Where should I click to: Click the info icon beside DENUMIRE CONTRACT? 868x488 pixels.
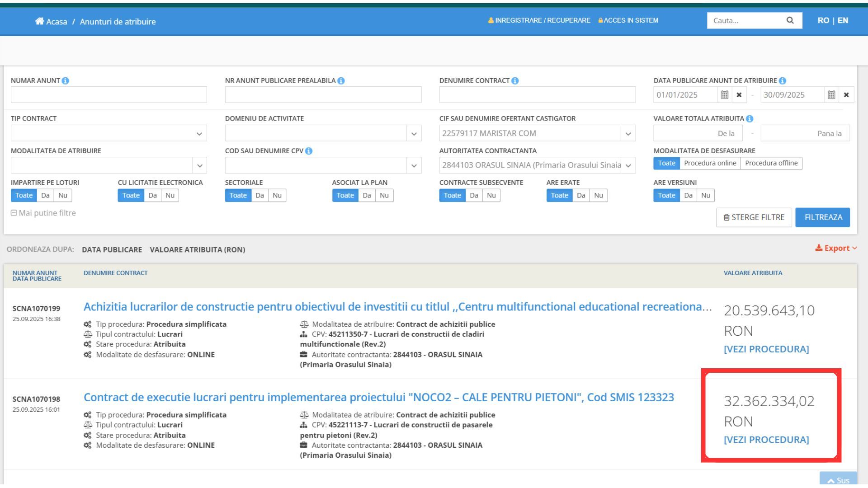(515, 80)
